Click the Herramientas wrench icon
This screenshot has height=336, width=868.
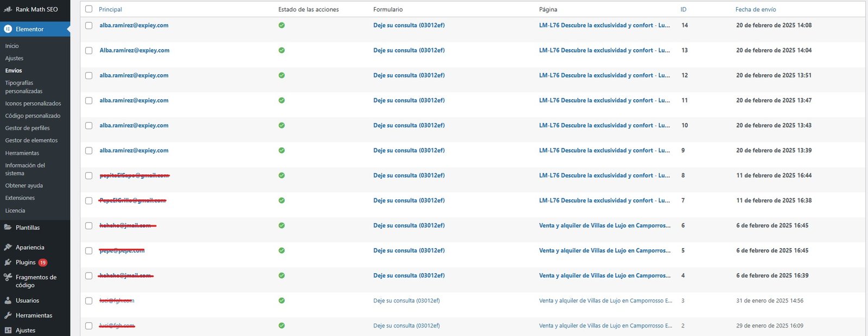tap(8, 315)
